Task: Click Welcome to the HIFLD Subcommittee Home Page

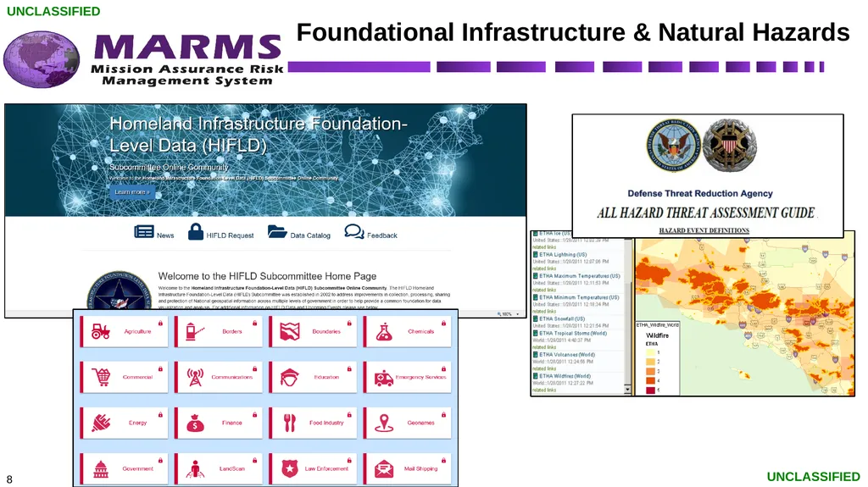Action: 267,276
